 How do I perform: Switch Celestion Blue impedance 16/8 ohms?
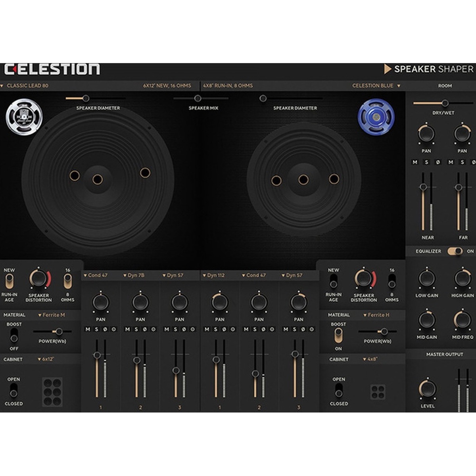(392, 282)
